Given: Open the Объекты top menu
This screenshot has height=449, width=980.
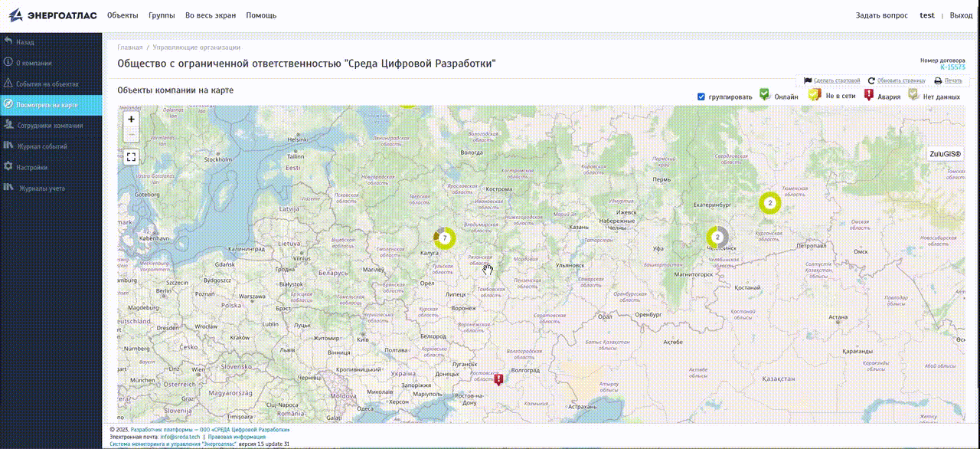Looking at the screenshot, I should coord(122,15).
